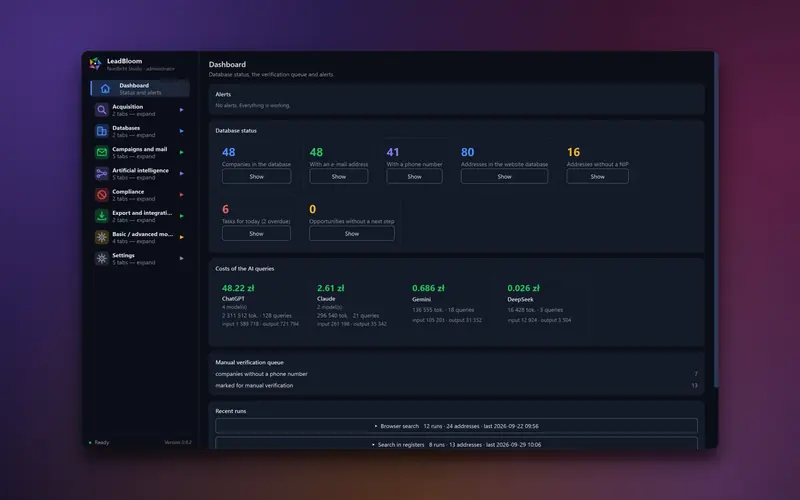
Task: Open the Search in registers run row
Action: [x=456, y=443]
